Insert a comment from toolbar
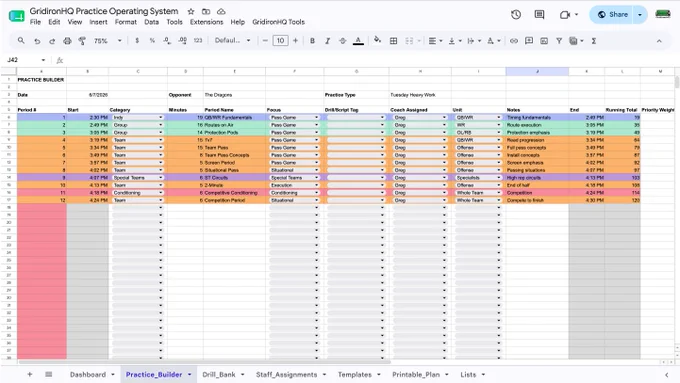 pyautogui.click(x=529, y=41)
